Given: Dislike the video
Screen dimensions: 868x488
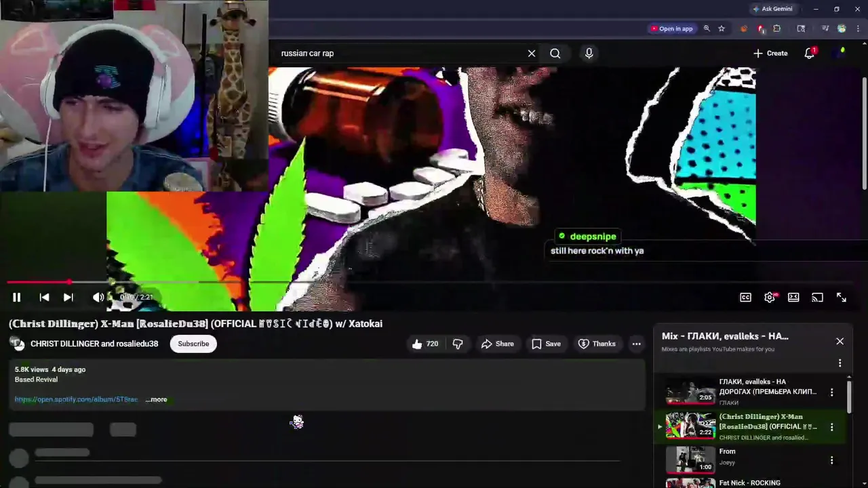Looking at the screenshot, I should (x=458, y=344).
